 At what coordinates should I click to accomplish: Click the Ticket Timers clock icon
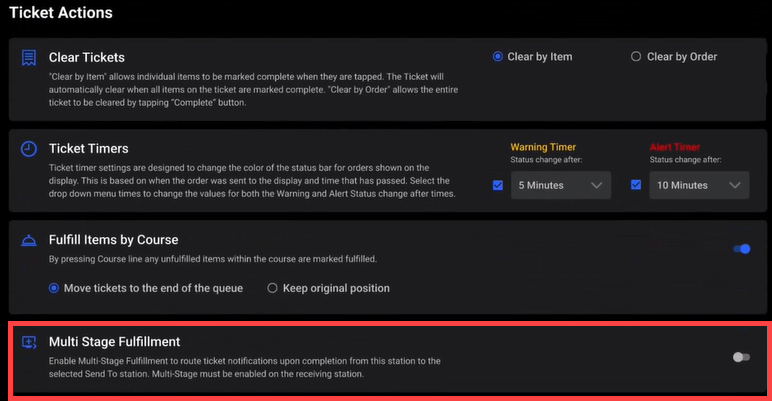coord(29,149)
